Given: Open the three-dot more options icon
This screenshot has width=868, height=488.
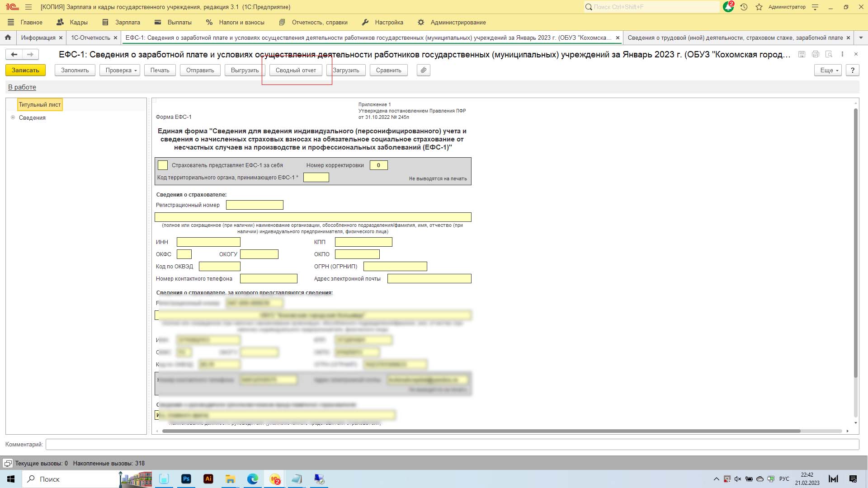Looking at the screenshot, I should point(842,54).
